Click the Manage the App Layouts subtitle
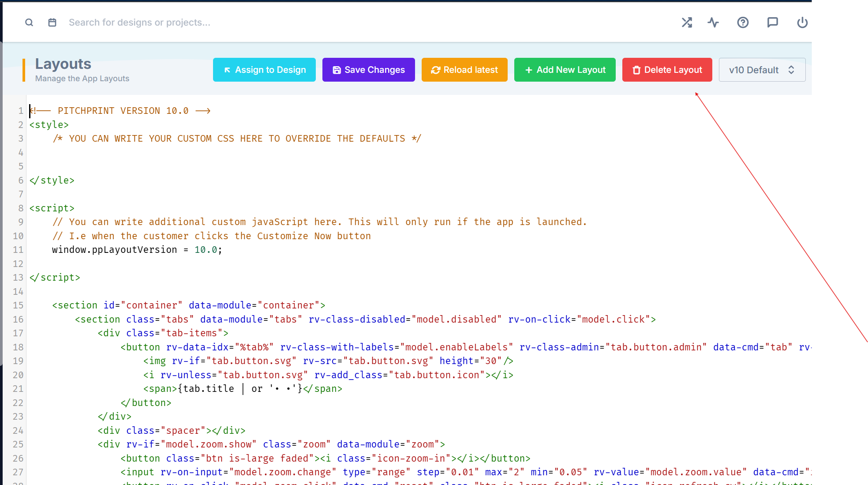868x485 pixels. 82,79
